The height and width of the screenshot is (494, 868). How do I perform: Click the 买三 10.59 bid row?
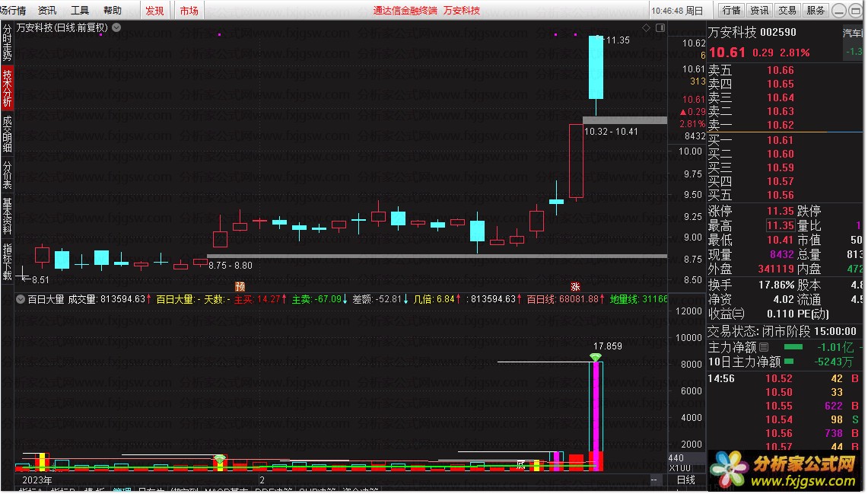(x=784, y=167)
